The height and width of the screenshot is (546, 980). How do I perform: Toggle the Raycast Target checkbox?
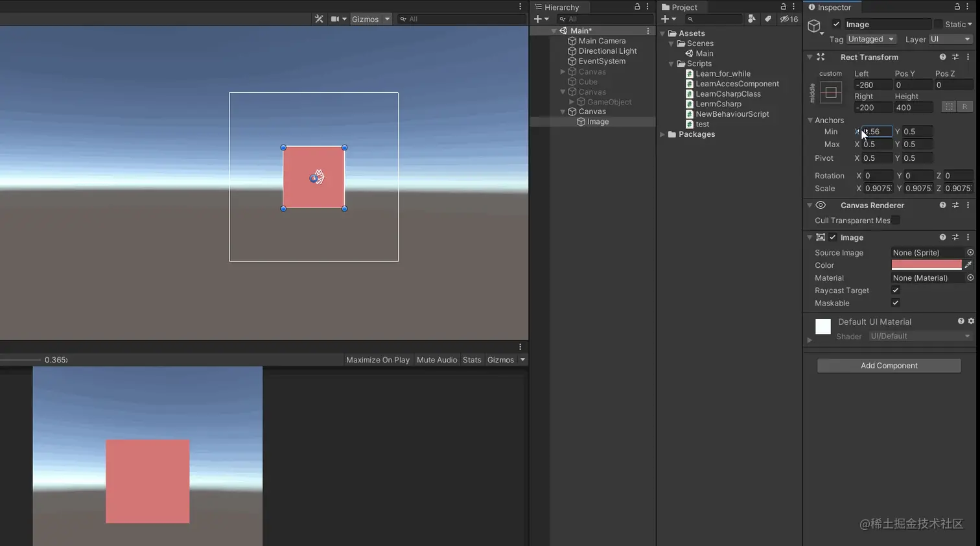coord(895,290)
